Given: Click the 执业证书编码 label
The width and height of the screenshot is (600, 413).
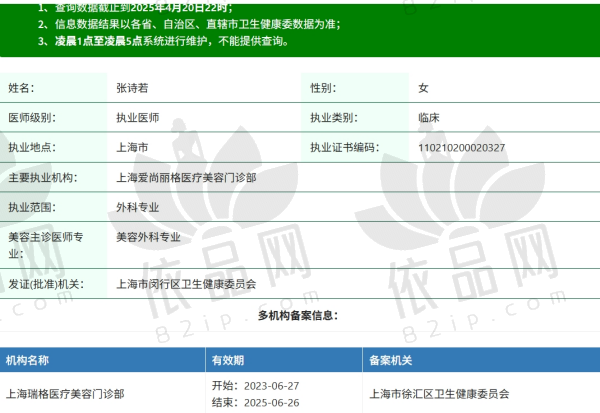Looking at the screenshot, I should coord(345,147).
